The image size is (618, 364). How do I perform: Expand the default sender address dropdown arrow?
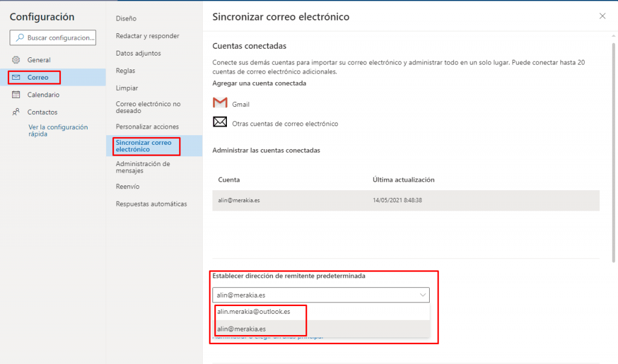click(422, 295)
